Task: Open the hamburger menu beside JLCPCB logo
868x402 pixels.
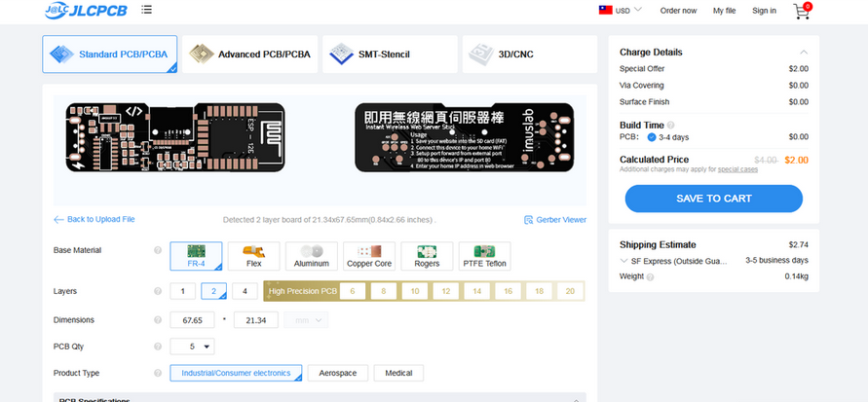Action: 146,10
